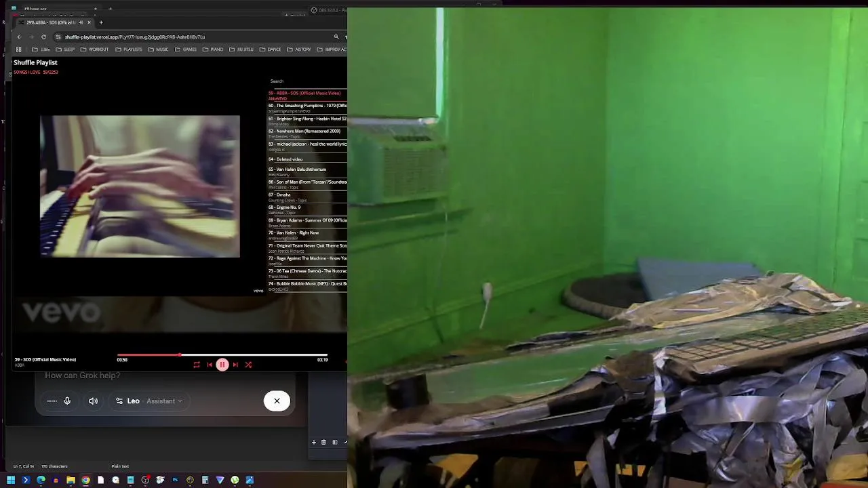This screenshot has width=868, height=488.
Task: Toggle the Grok speaker volume button
Action: click(93, 401)
